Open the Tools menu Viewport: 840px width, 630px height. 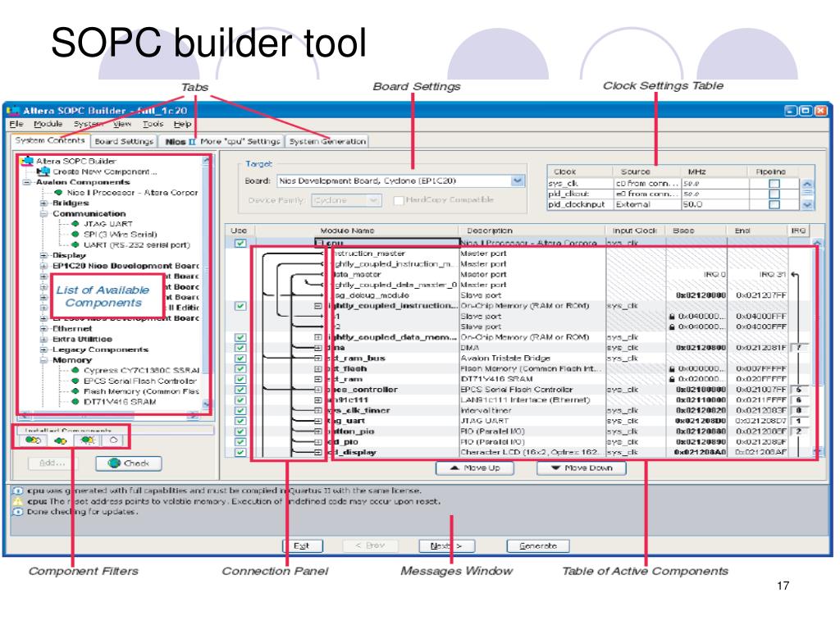[153, 124]
